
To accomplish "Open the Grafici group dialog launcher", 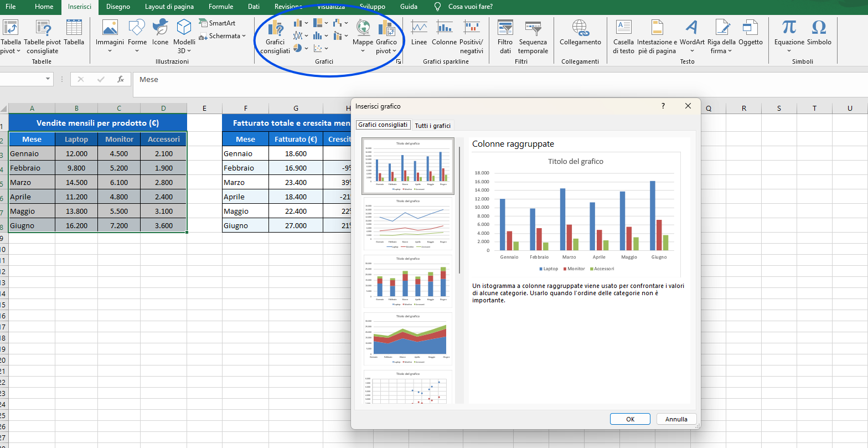I will (x=399, y=62).
